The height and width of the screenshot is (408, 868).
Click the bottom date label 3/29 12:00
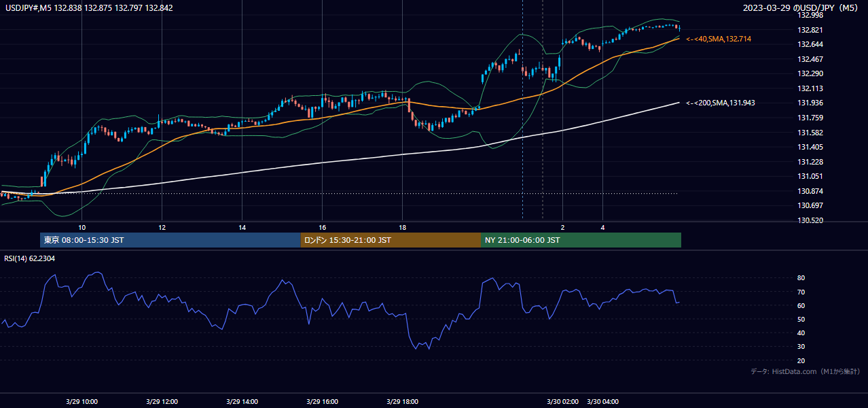tap(162, 402)
